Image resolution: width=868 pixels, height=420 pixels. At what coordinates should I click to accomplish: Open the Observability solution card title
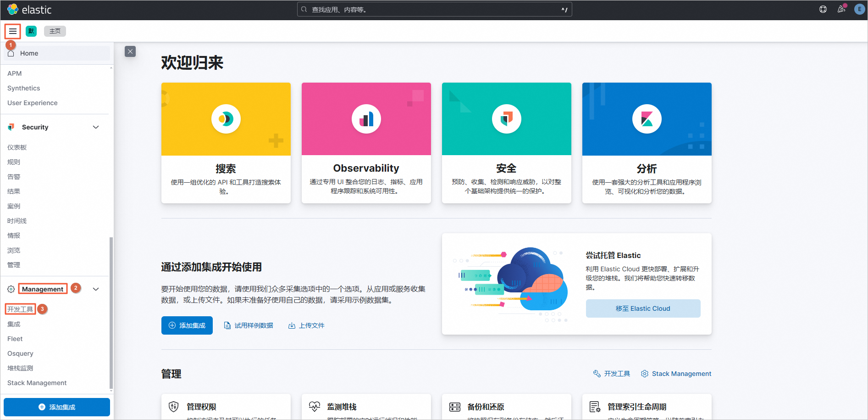point(366,168)
